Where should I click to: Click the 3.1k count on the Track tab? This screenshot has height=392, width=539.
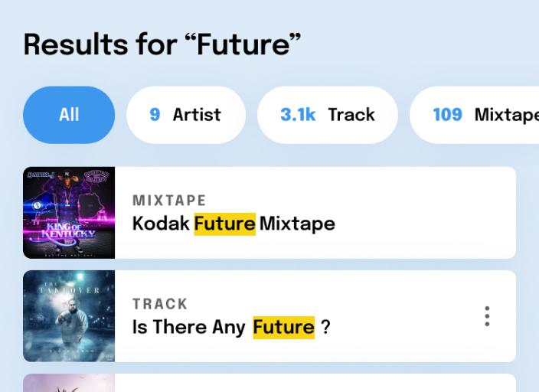[298, 115]
